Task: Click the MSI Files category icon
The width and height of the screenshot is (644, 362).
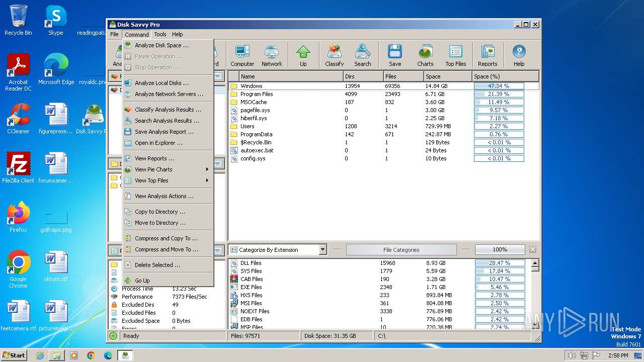Action: [234, 303]
